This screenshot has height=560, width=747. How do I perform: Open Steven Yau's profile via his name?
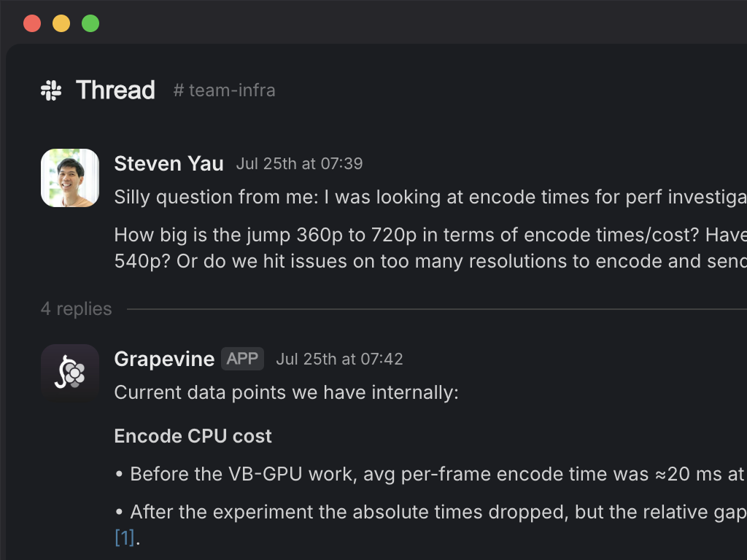click(x=169, y=163)
